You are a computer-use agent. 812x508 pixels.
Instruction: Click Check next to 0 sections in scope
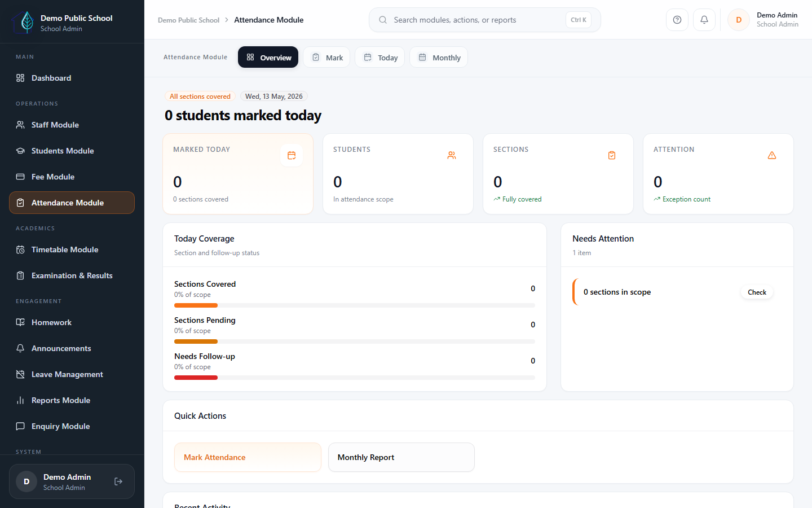click(757, 292)
